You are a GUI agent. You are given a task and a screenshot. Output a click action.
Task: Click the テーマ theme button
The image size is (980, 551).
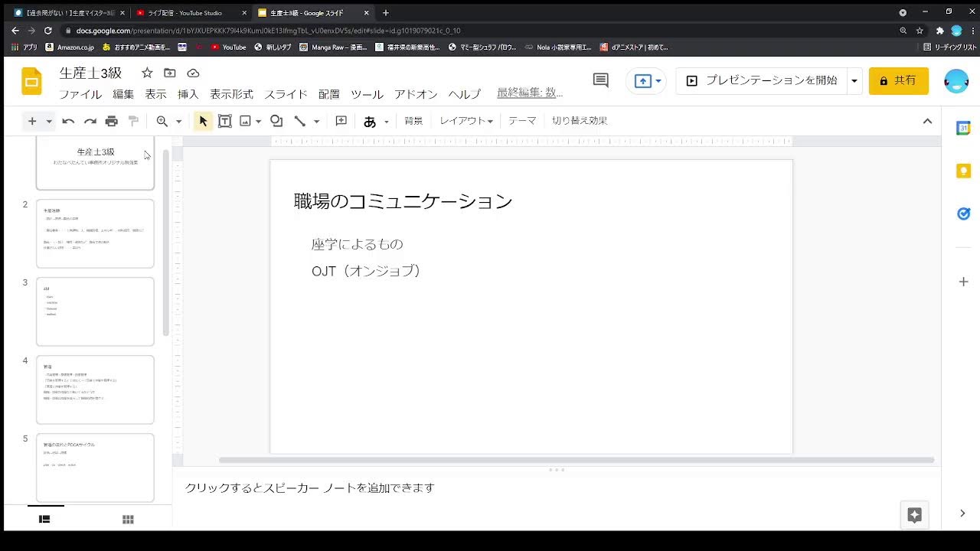pos(522,121)
